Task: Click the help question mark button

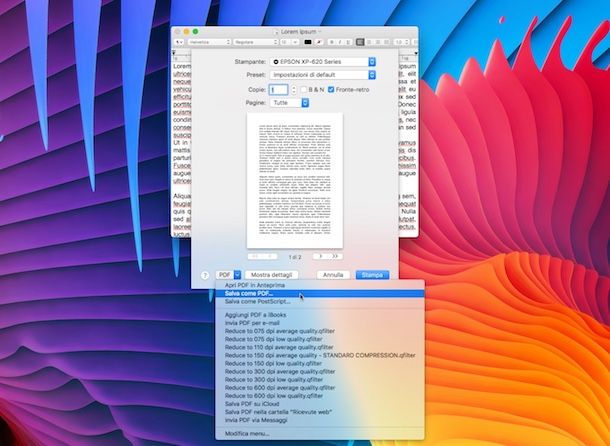Action: point(205,275)
